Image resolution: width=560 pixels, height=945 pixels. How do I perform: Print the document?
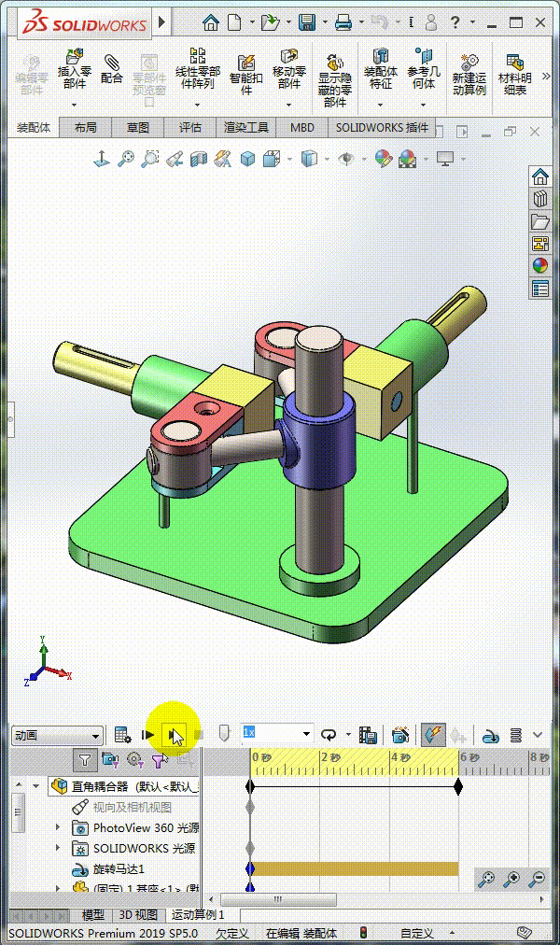click(343, 23)
